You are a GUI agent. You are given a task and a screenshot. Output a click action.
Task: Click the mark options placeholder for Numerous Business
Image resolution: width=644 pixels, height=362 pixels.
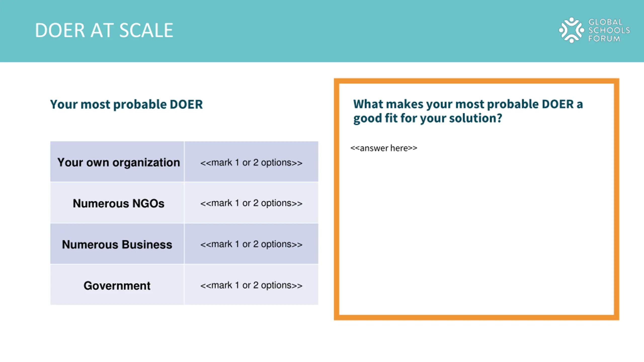[251, 244]
